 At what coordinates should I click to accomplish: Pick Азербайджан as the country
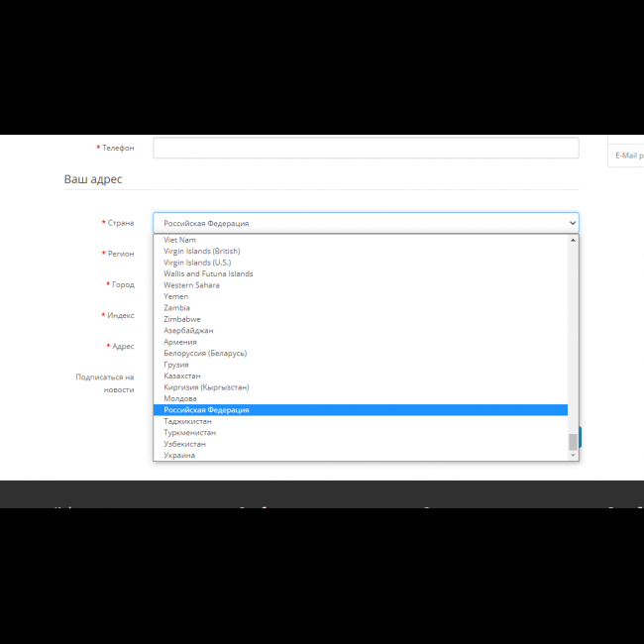click(188, 331)
